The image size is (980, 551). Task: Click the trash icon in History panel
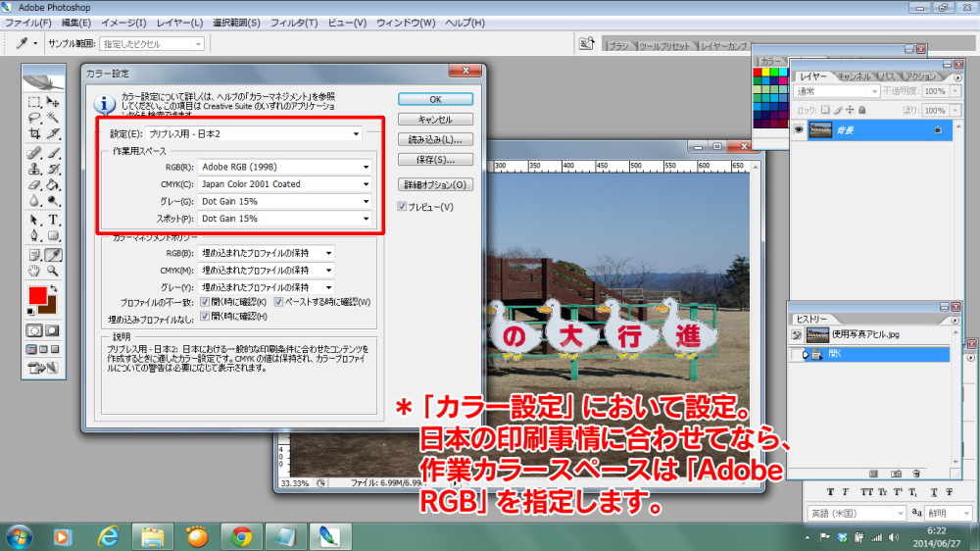click(914, 472)
